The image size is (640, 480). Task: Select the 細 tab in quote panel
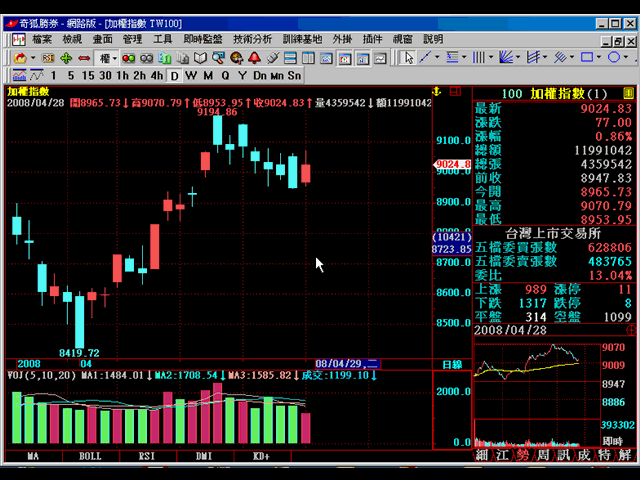(x=482, y=455)
